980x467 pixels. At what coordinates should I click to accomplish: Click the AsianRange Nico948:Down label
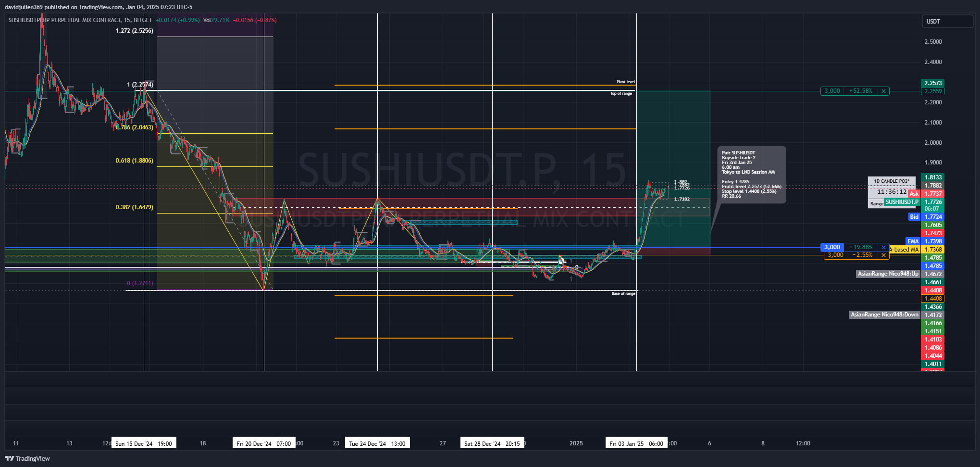coord(884,315)
